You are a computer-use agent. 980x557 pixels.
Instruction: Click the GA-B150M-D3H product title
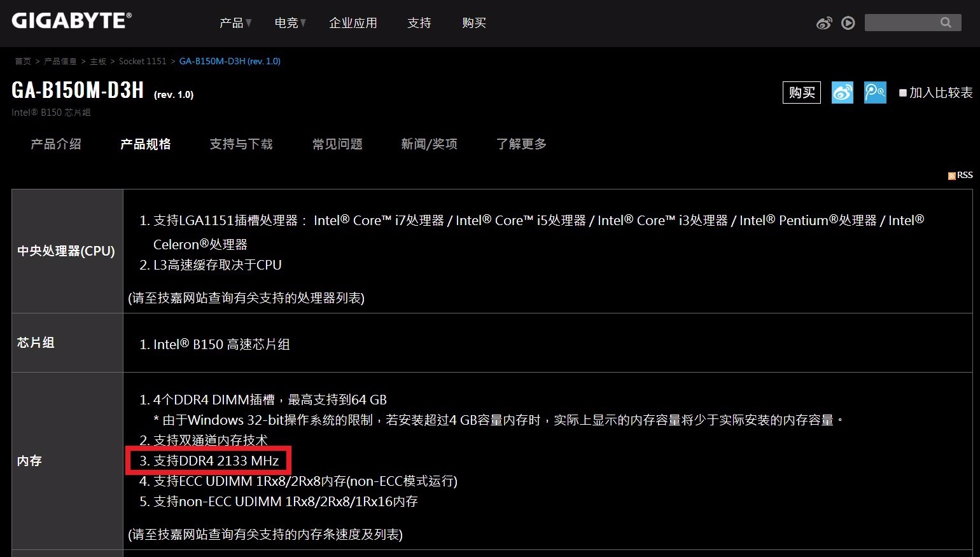click(x=78, y=90)
